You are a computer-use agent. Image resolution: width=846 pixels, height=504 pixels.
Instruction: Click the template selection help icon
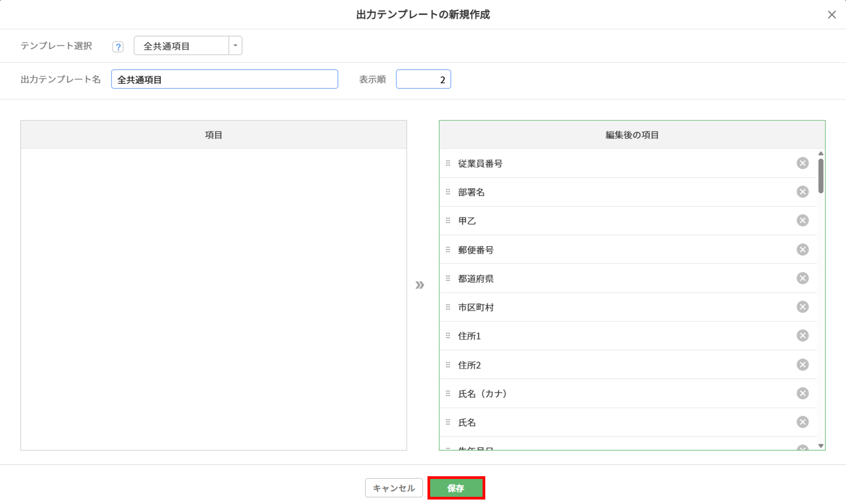[x=118, y=47]
